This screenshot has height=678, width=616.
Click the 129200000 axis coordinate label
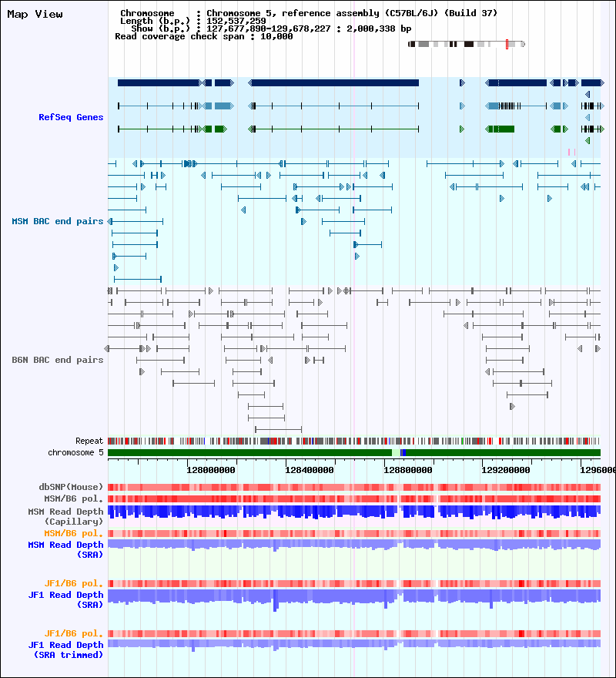[x=506, y=470]
